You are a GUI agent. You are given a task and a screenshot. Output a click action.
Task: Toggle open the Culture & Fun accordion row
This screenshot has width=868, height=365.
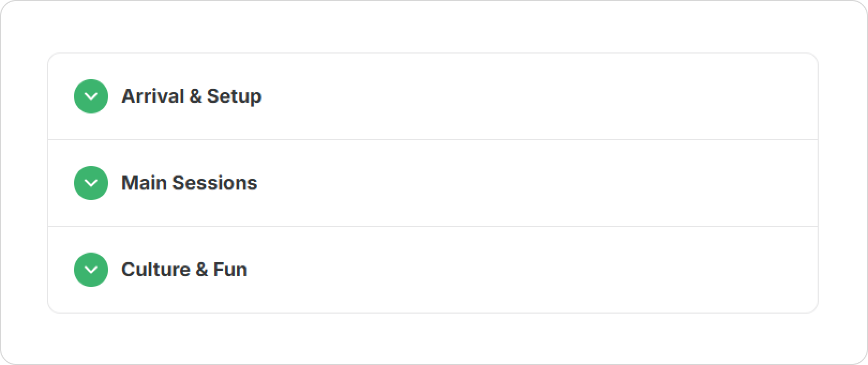pos(433,270)
